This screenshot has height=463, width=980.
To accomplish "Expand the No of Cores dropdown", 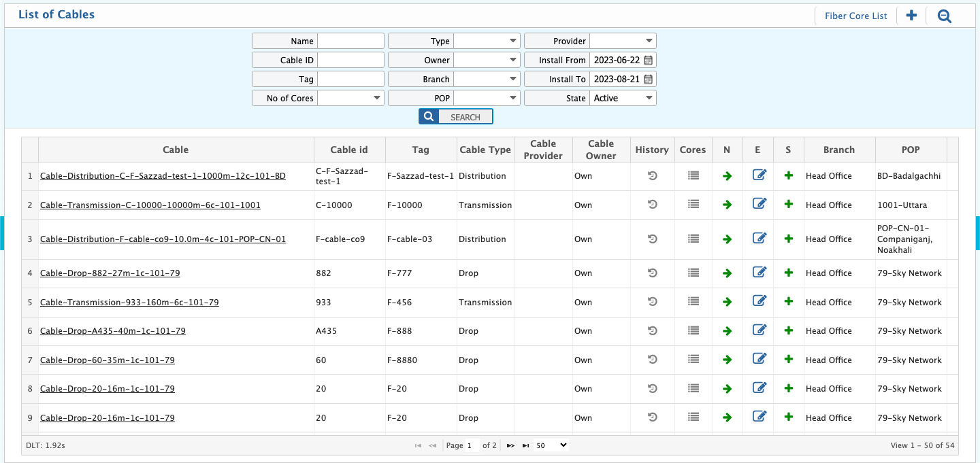I will tap(350, 98).
